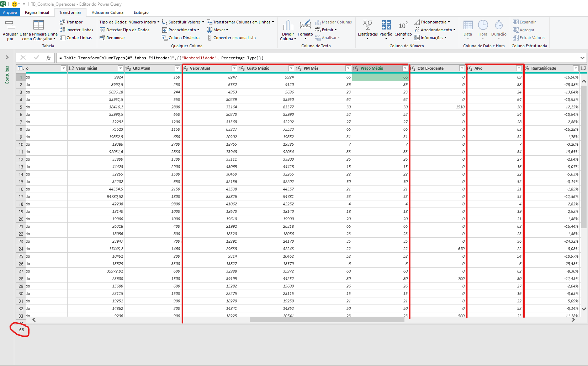Switch to the Adicionar Coluna tab
588x366 pixels.
[107, 12]
